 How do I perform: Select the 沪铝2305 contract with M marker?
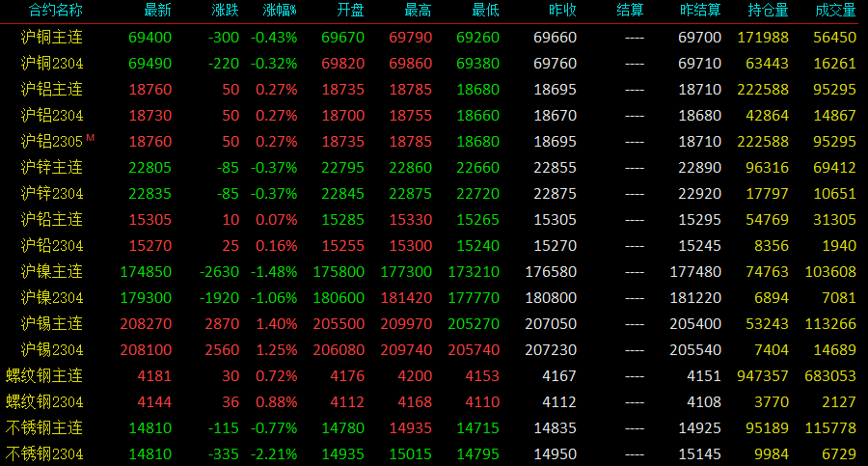[x=434, y=141]
